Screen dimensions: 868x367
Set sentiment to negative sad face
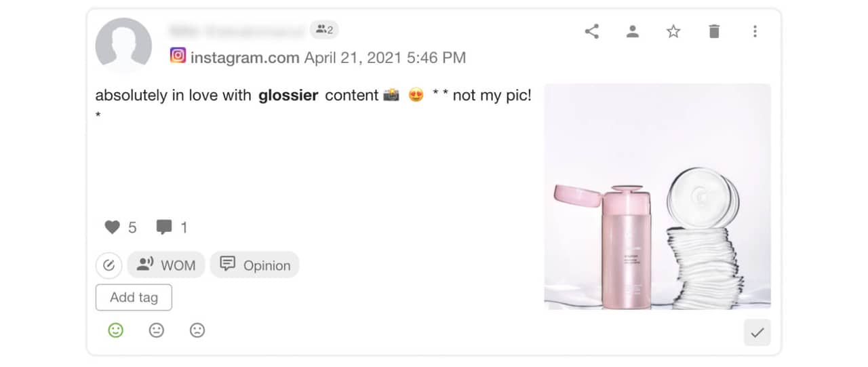click(197, 330)
